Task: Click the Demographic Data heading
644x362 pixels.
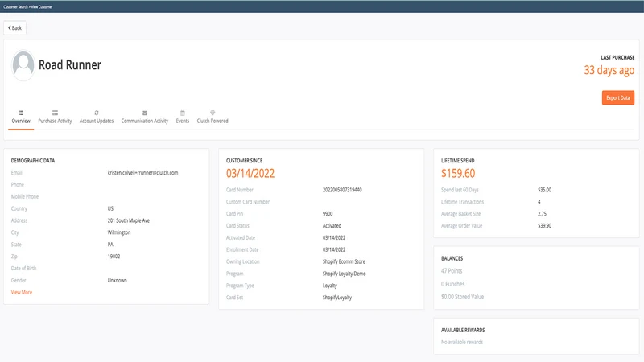Action: (x=33, y=160)
